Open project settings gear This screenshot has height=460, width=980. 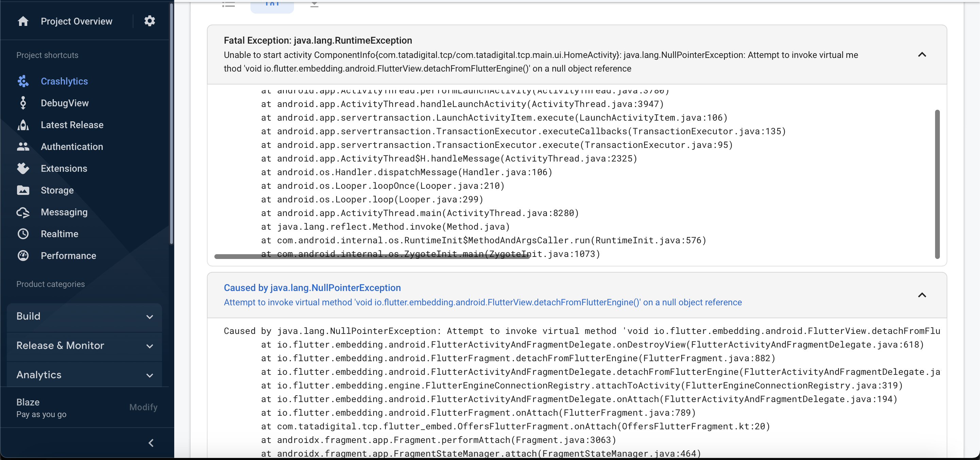[x=149, y=21]
